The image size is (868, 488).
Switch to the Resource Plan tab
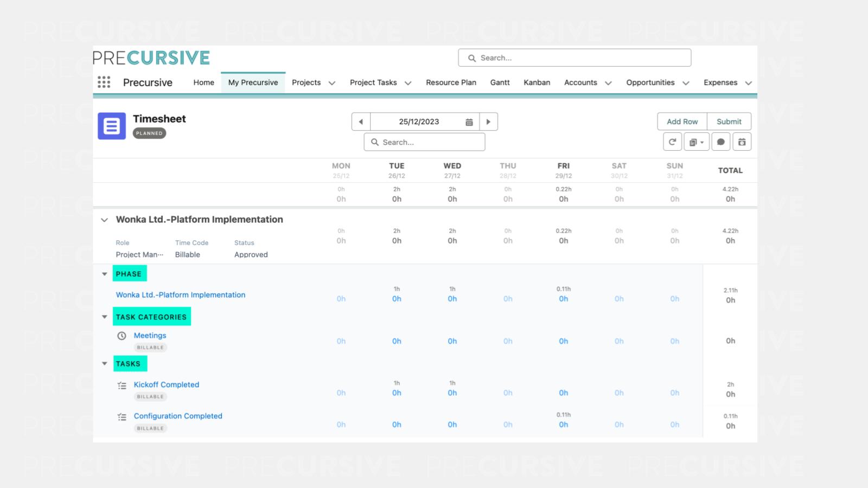click(451, 82)
